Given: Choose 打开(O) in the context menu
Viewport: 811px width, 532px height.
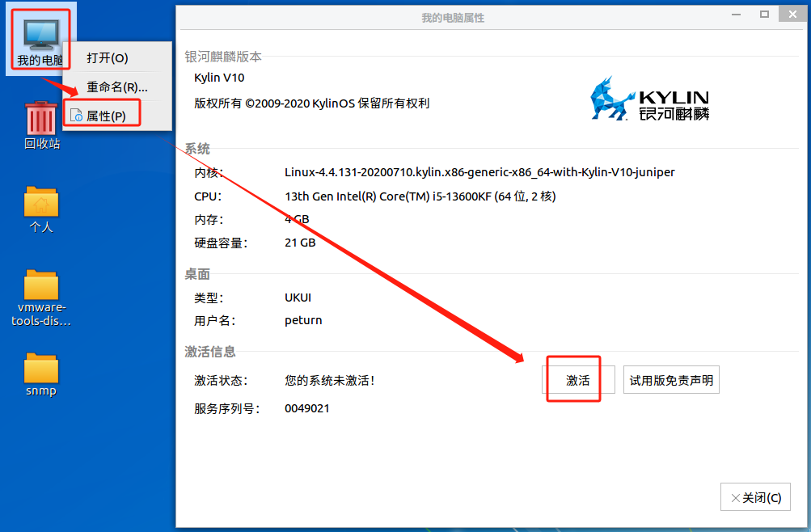Looking at the screenshot, I should pos(108,58).
